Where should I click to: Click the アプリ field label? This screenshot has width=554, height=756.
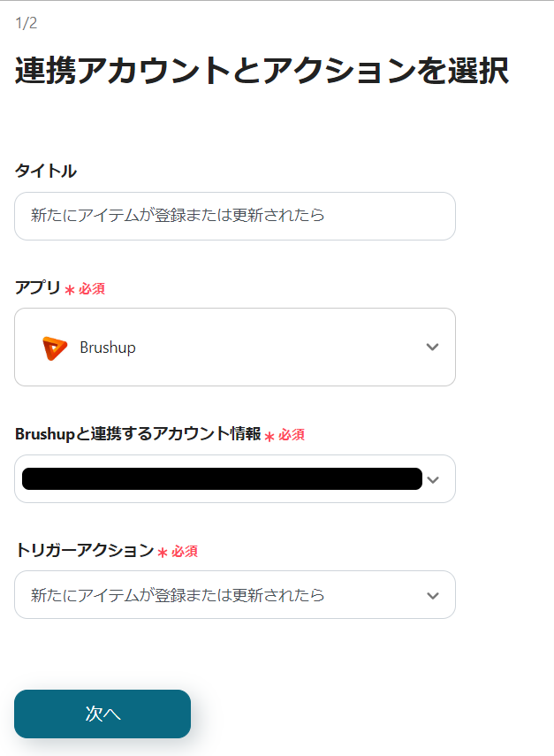pos(37,288)
